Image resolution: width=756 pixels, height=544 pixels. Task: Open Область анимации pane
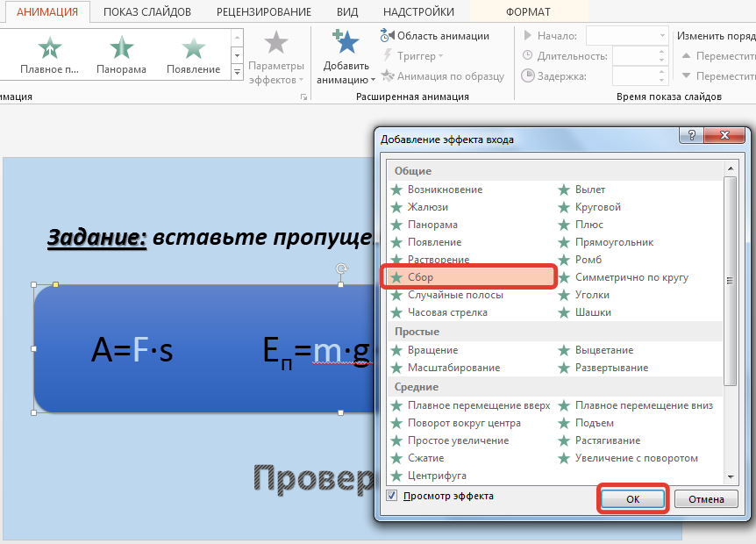[435, 36]
